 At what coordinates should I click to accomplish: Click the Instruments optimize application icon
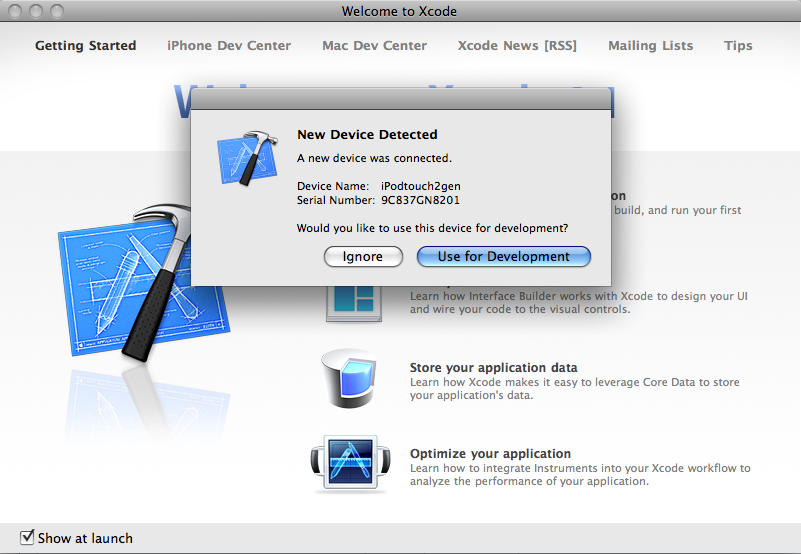coord(350,464)
